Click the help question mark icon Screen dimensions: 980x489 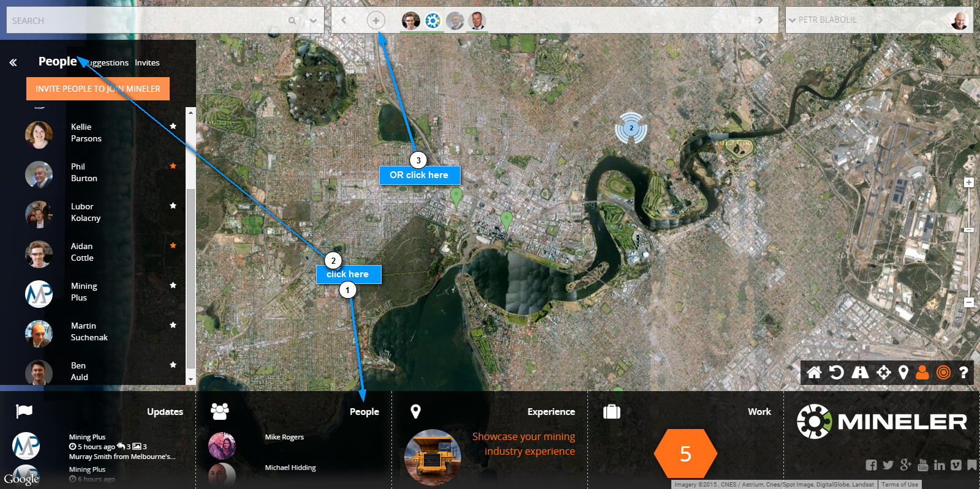click(x=963, y=372)
